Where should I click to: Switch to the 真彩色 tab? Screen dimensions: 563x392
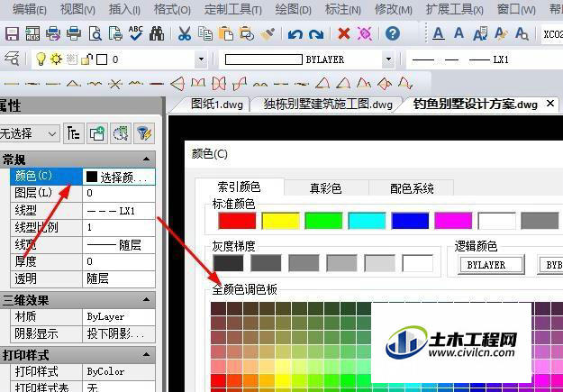point(325,188)
